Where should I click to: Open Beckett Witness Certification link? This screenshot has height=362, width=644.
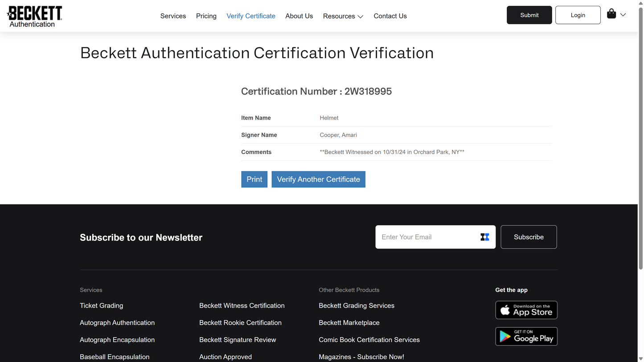(x=242, y=305)
